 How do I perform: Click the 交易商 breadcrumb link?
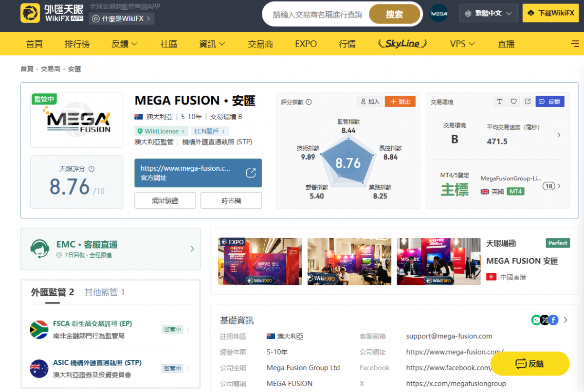pyautogui.click(x=51, y=69)
